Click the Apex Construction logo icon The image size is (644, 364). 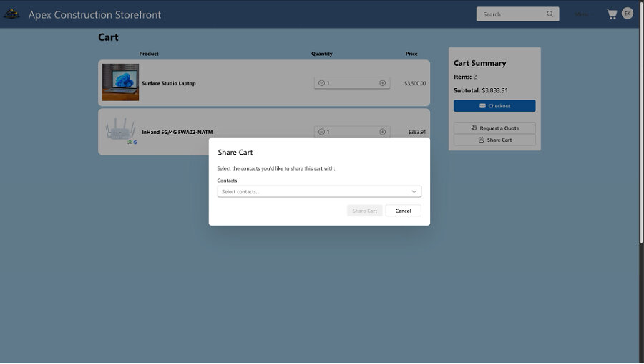pos(11,14)
